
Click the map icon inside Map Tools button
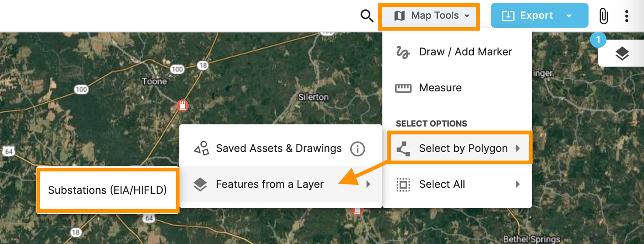tap(400, 16)
